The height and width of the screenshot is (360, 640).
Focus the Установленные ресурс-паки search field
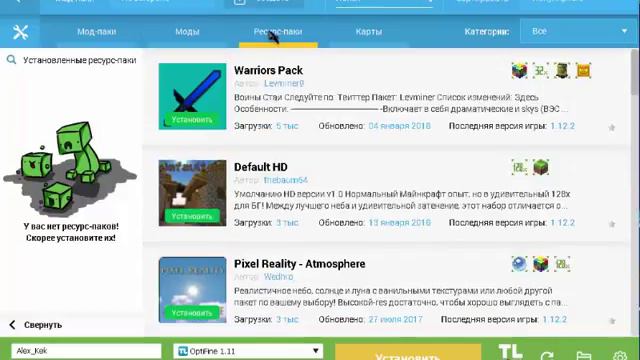click(x=80, y=60)
